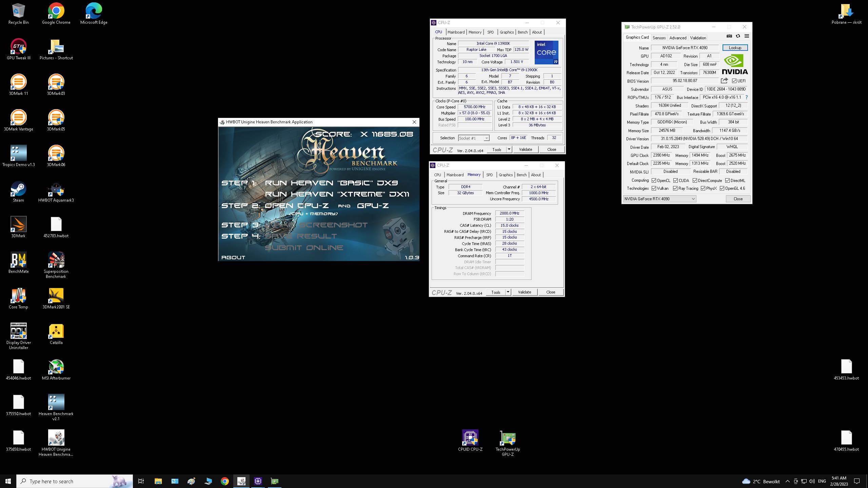Launch Steam from desktop
868x488 pixels.
pos(19,191)
